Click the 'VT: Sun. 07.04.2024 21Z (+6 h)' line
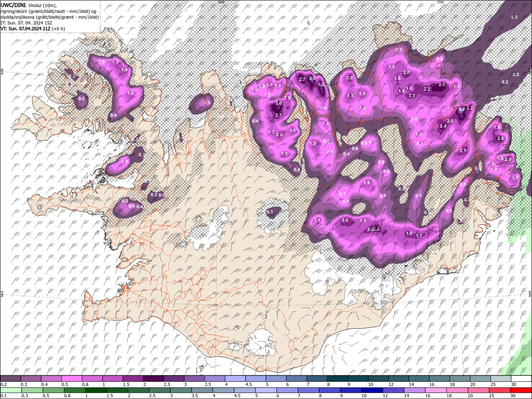 coord(32,29)
